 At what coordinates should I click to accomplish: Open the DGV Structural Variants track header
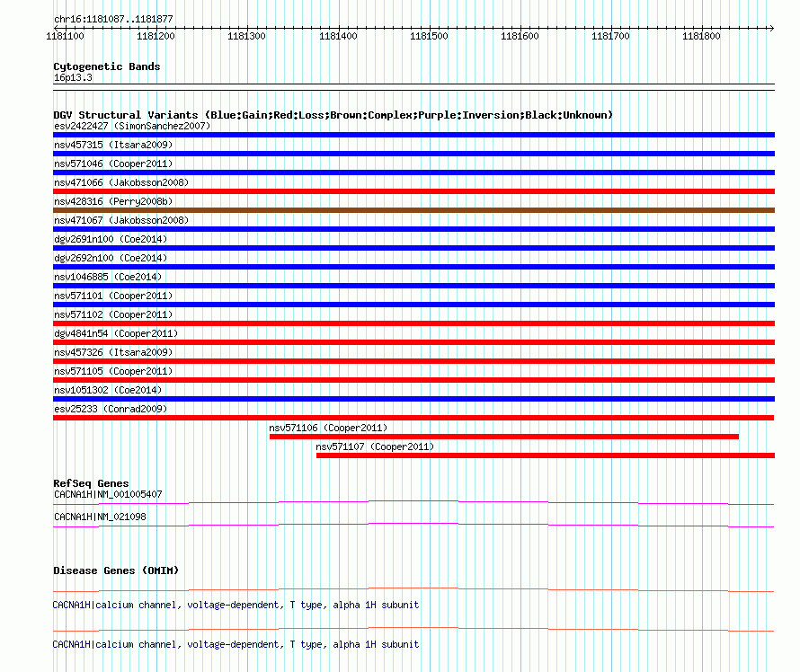[333, 115]
